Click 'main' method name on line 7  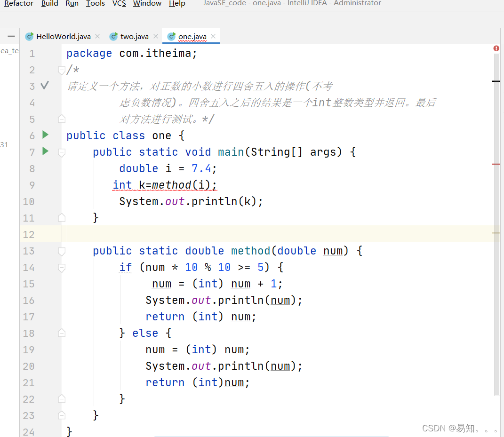(231, 152)
